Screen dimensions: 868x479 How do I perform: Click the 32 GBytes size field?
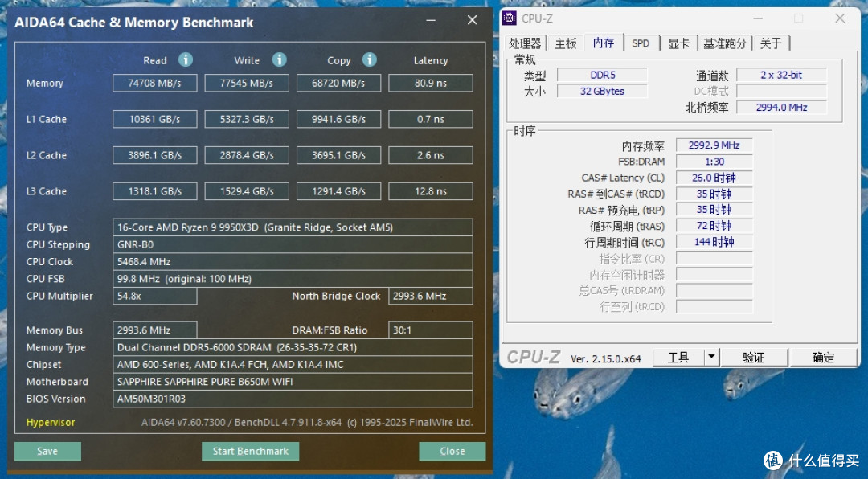[x=602, y=91]
